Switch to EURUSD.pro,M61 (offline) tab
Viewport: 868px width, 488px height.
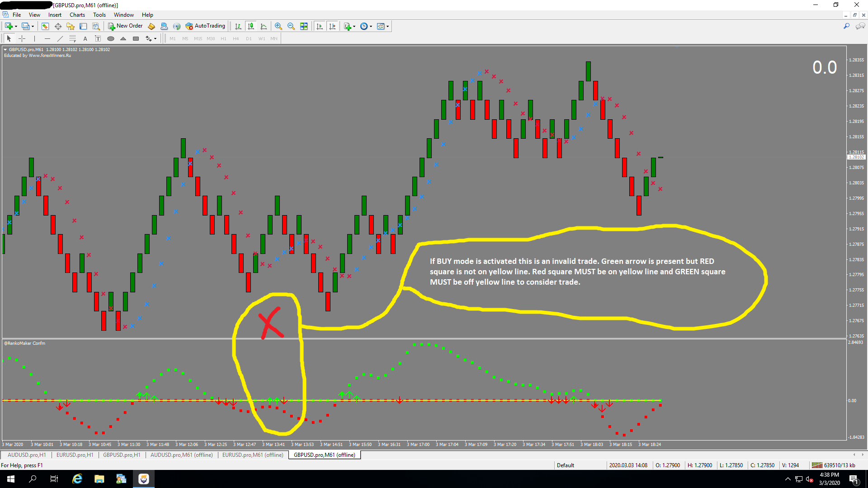[x=253, y=455]
